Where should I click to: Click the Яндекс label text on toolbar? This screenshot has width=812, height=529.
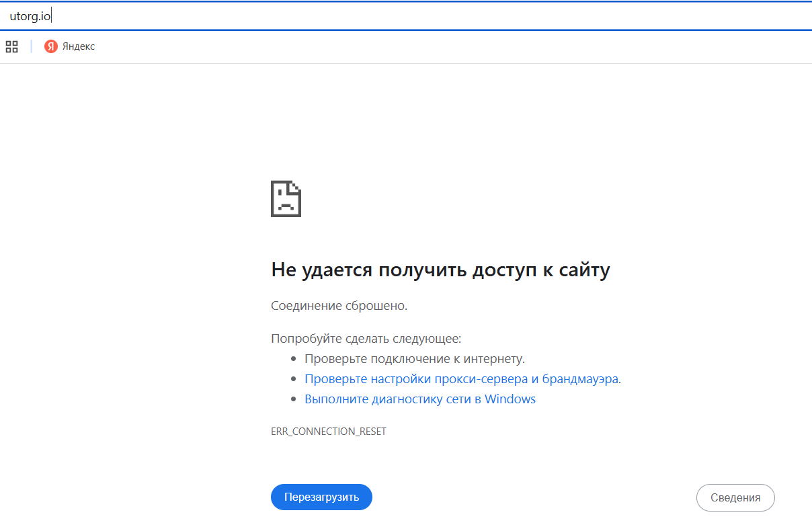coord(77,47)
